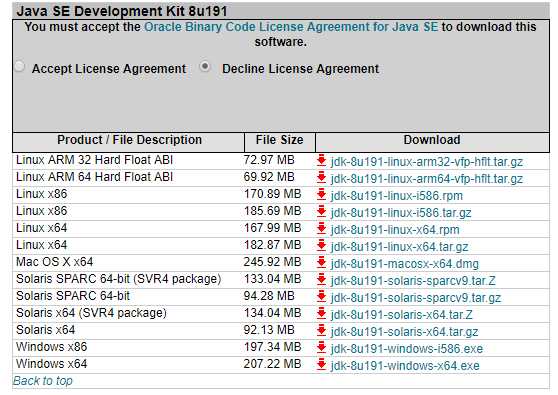Download jdk-8u191-linux-x64.tar.gz file link
558x395 pixels.
[x=399, y=247]
